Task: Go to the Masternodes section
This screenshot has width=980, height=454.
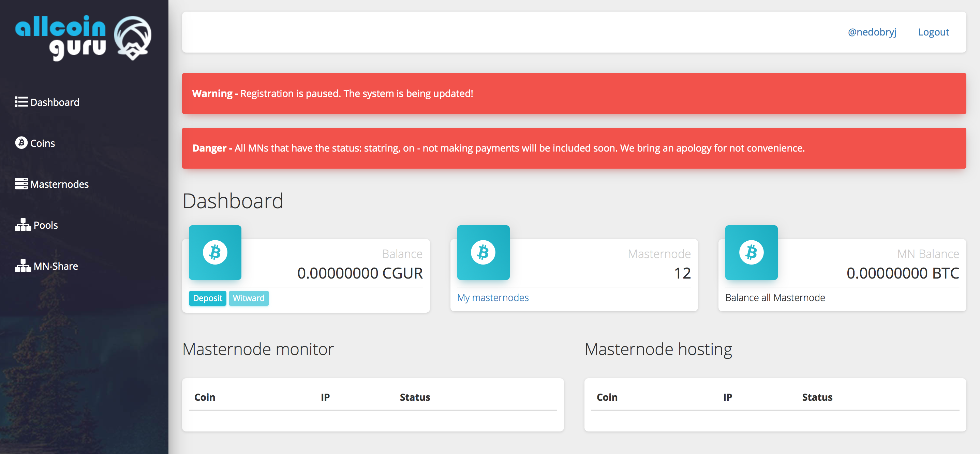Action: coord(52,184)
